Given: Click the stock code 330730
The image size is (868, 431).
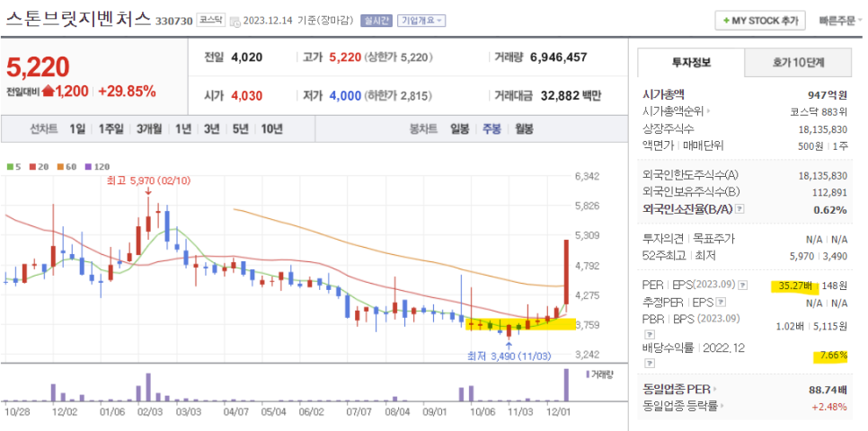Looking at the screenshot, I should tap(173, 21).
